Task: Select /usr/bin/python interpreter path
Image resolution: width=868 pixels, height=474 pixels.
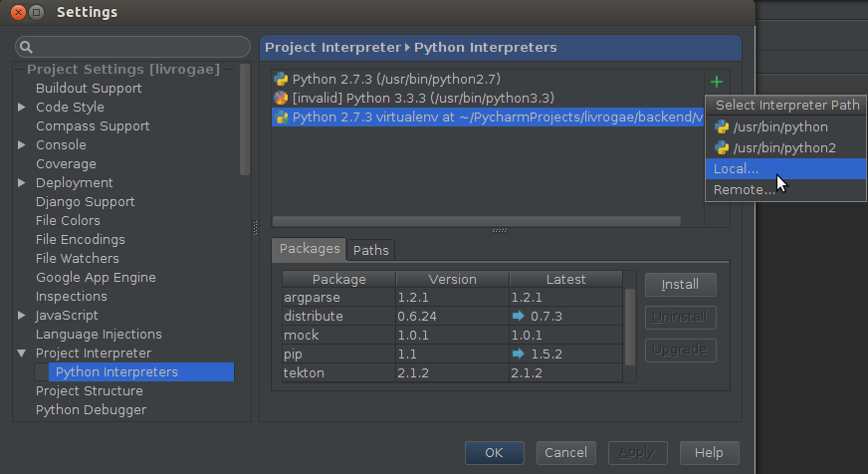Action: pyautogui.click(x=785, y=126)
